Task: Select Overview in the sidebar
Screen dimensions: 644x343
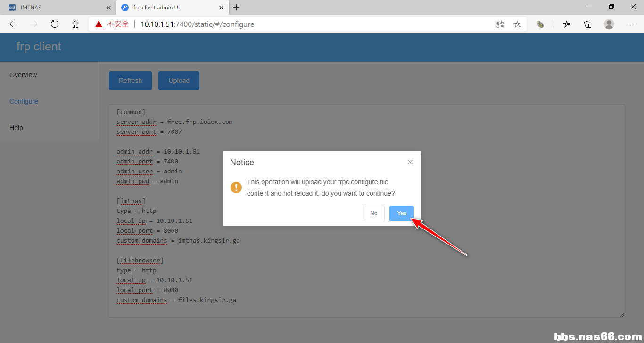Action: [x=23, y=75]
